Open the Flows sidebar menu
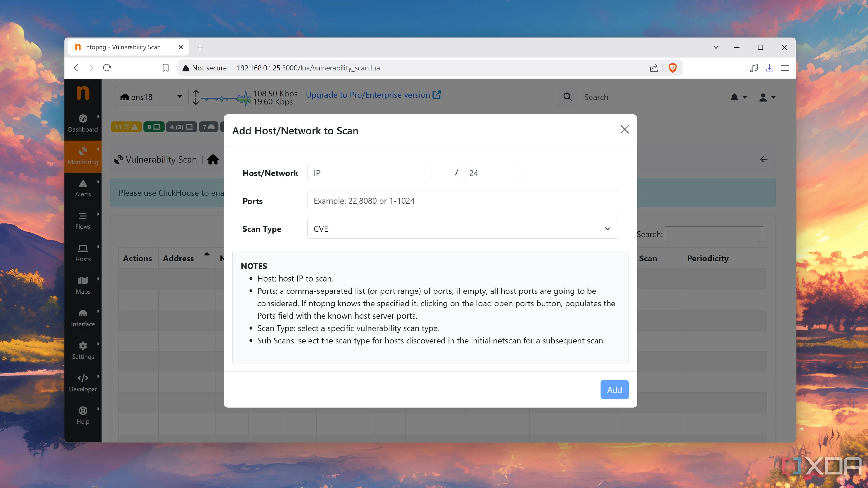The width and height of the screenshot is (868, 488). 83,221
